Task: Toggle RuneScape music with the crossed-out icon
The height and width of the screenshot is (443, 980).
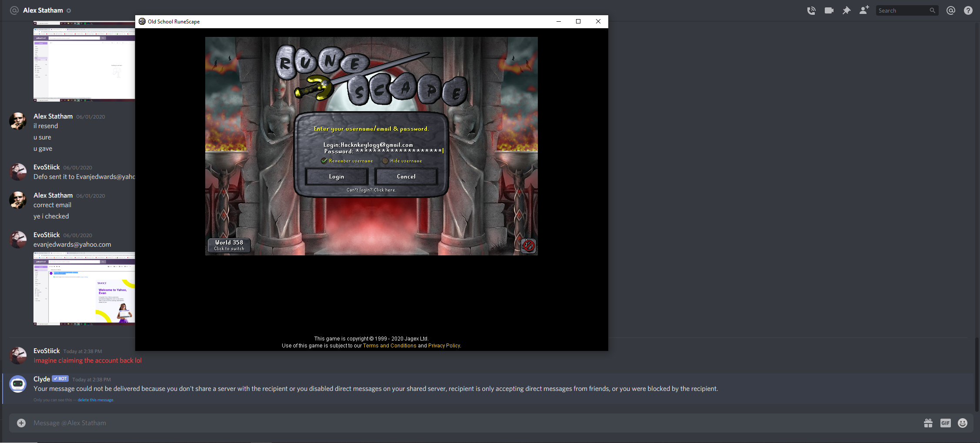Action: [528, 246]
